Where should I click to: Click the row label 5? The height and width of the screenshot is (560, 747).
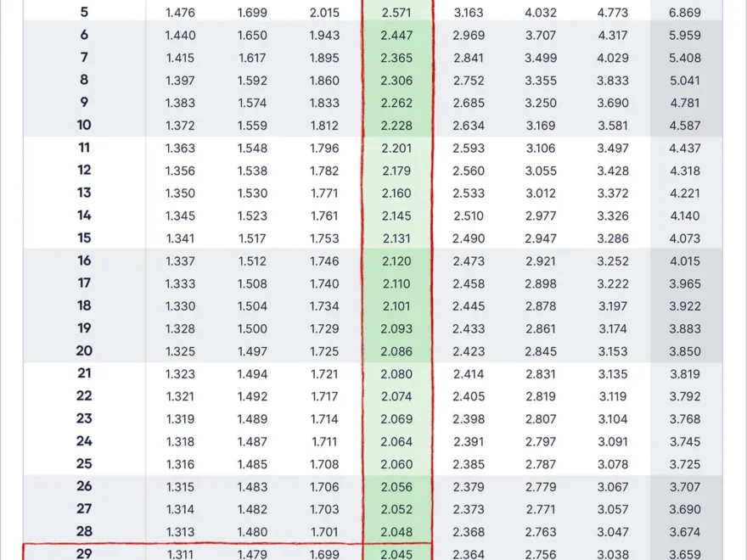point(84,13)
